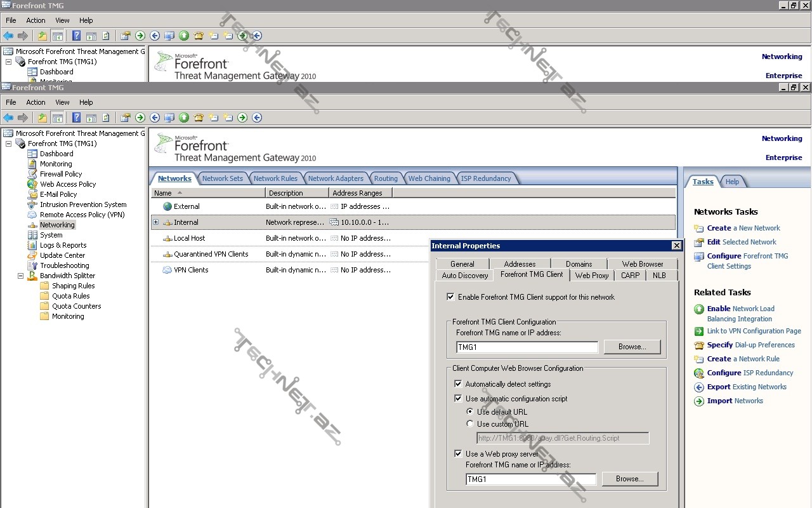Open Logs & Reports node
This screenshot has height=508, width=812.
point(63,245)
